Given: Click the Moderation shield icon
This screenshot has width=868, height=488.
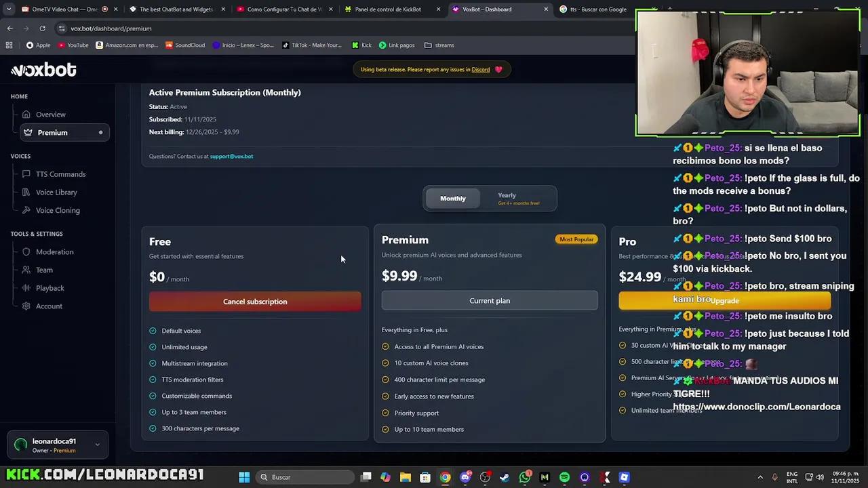Looking at the screenshot, I should [26, 252].
